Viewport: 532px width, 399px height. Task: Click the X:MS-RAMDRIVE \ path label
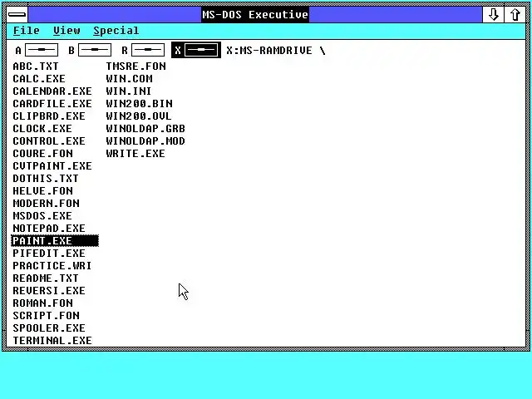pos(275,51)
